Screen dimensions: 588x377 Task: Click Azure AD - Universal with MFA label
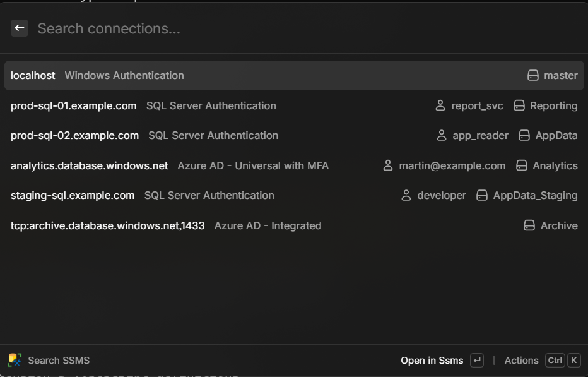coord(253,165)
